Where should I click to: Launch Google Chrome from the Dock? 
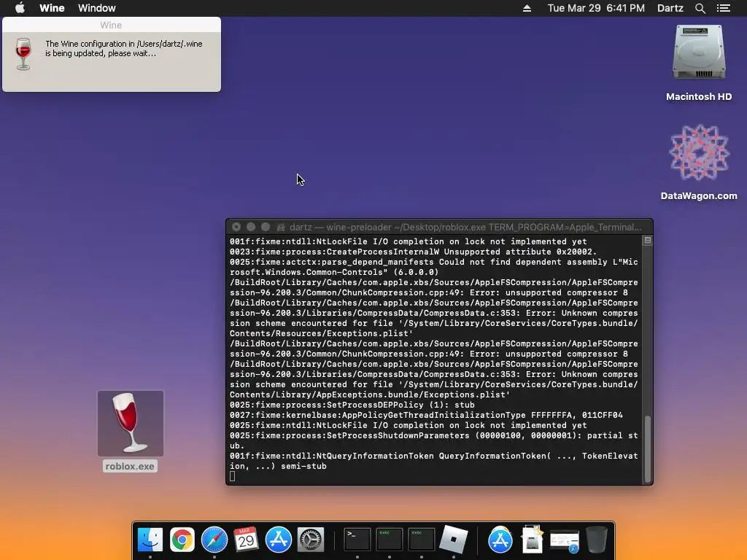[182, 540]
